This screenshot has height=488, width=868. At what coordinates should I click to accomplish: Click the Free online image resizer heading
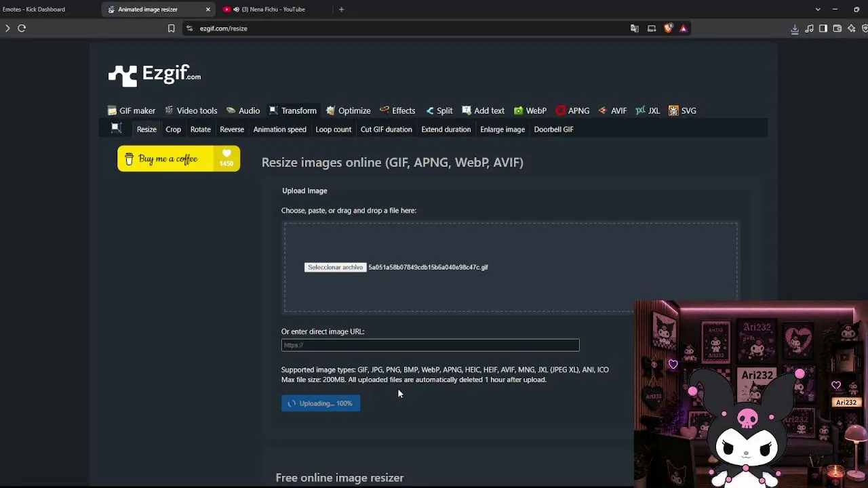tap(340, 478)
